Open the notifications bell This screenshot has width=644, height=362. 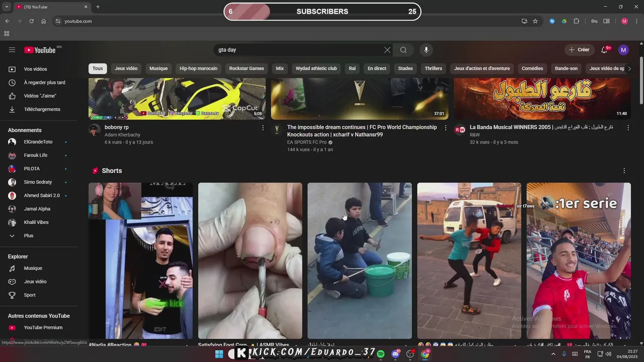(x=605, y=50)
